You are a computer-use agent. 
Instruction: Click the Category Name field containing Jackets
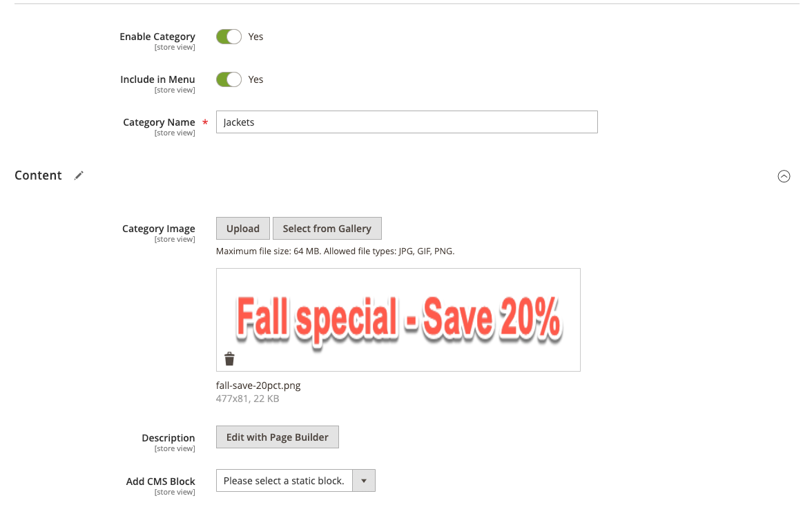coord(407,122)
